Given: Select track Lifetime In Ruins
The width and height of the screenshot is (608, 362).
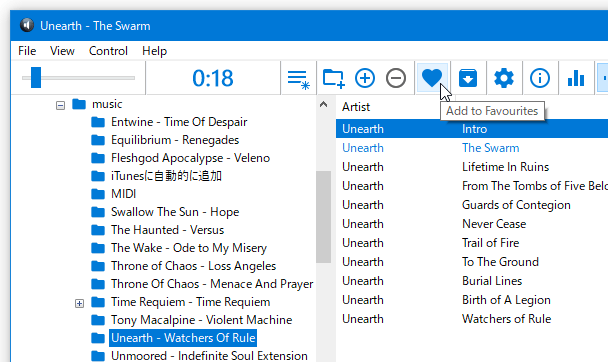Looking at the screenshot, I should [x=472, y=167].
